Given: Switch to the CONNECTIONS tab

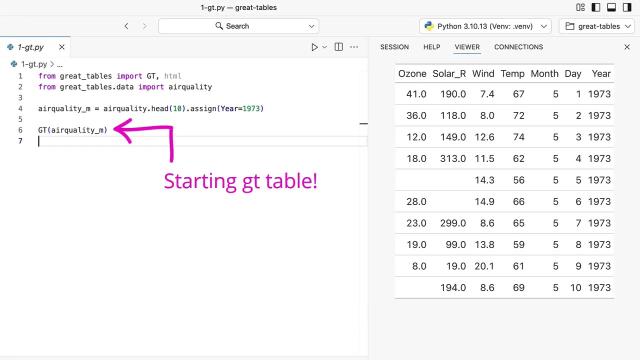Looking at the screenshot, I should pyautogui.click(x=518, y=47).
